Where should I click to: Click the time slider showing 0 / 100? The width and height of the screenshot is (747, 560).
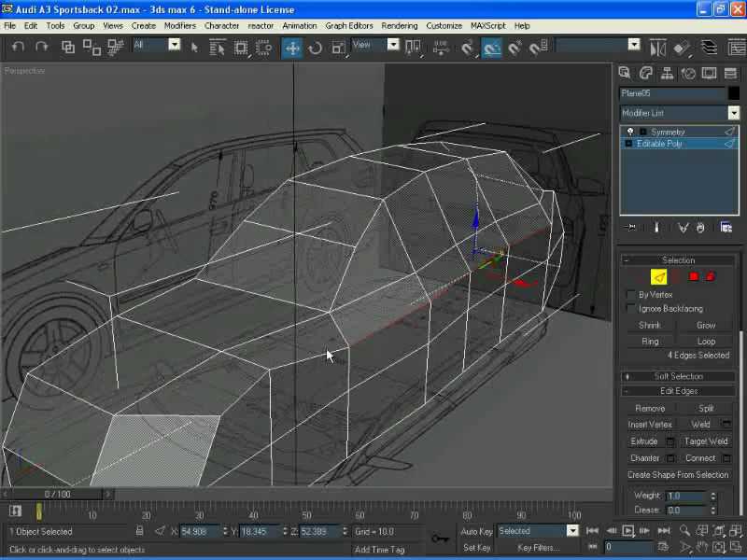58,495
